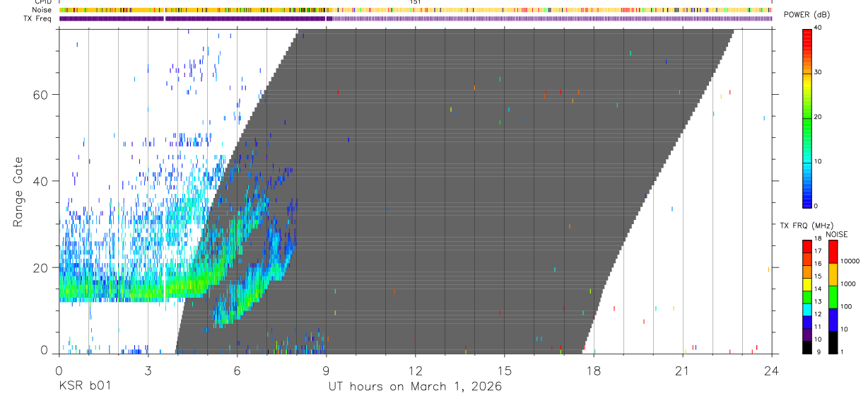
Task: Click the green section of the POWER colorbar near 20
Action: pos(807,120)
